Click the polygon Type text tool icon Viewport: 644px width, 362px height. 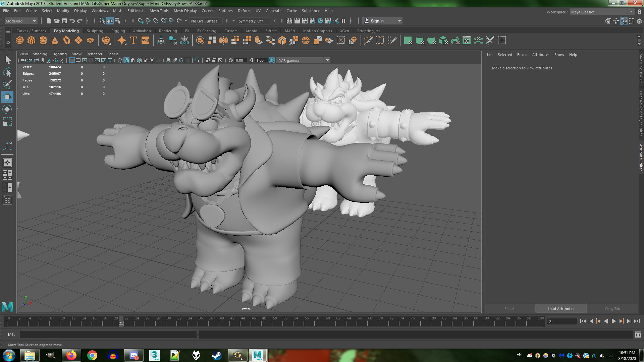[x=133, y=41]
